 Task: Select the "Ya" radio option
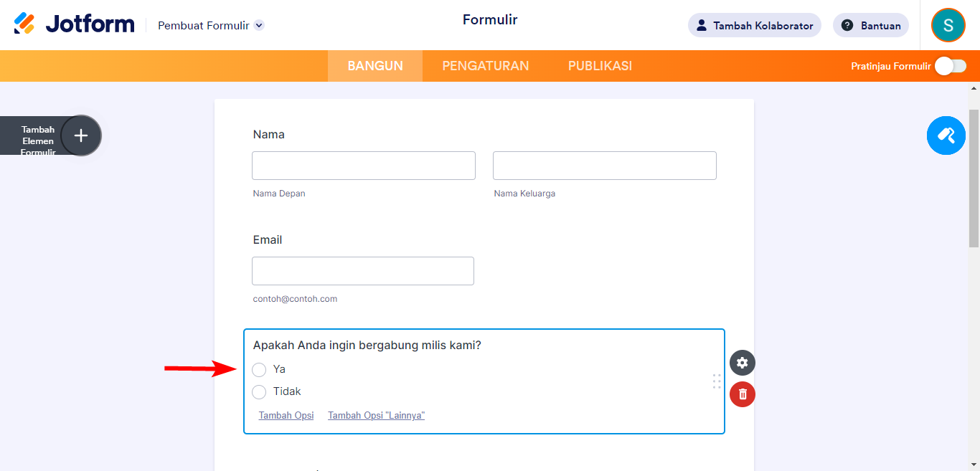tap(259, 369)
